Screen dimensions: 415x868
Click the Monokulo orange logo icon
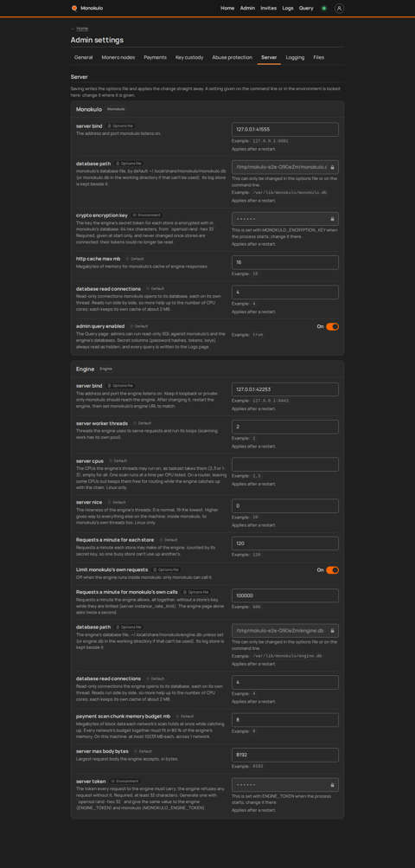(74, 9)
